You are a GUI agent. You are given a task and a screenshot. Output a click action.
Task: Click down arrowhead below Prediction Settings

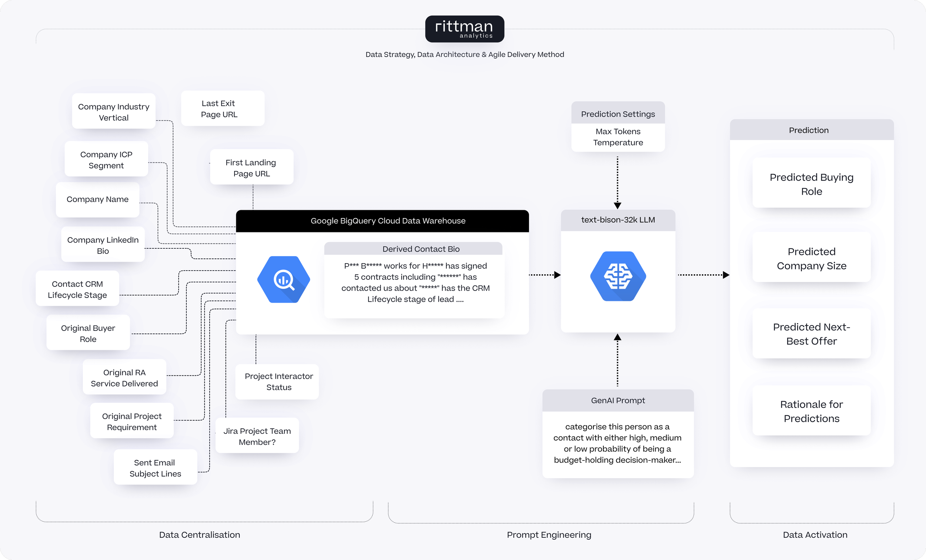click(x=617, y=205)
